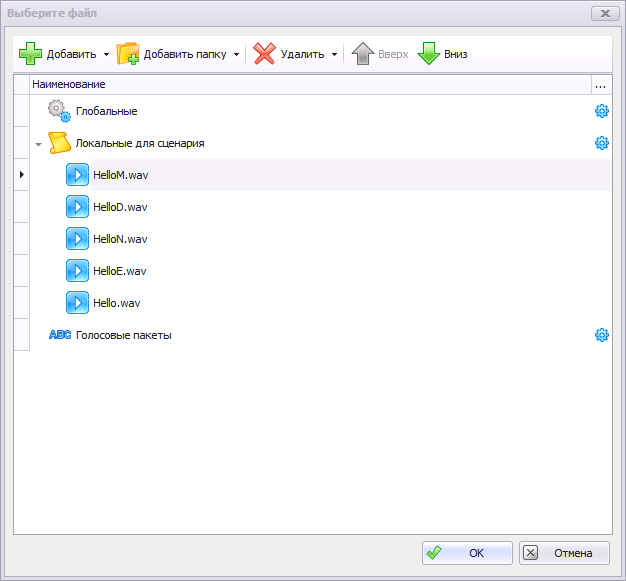Click the Добавить папку label
The width and height of the screenshot is (626, 581).
pos(185,54)
